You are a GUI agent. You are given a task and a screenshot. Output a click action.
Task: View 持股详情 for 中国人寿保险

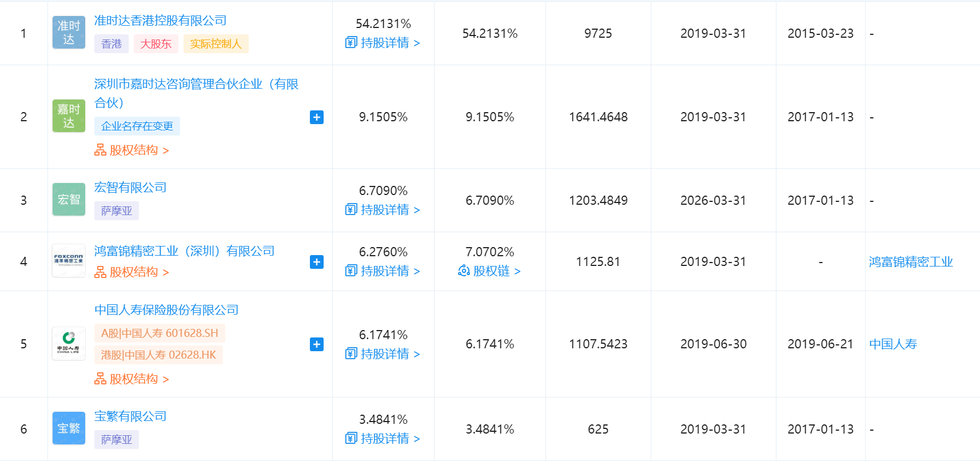pos(383,354)
